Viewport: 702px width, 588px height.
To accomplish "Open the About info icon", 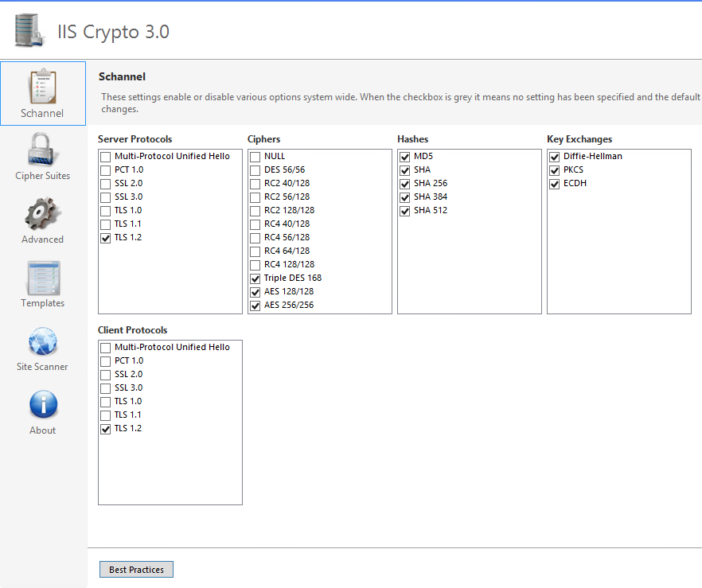I will coord(42,404).
